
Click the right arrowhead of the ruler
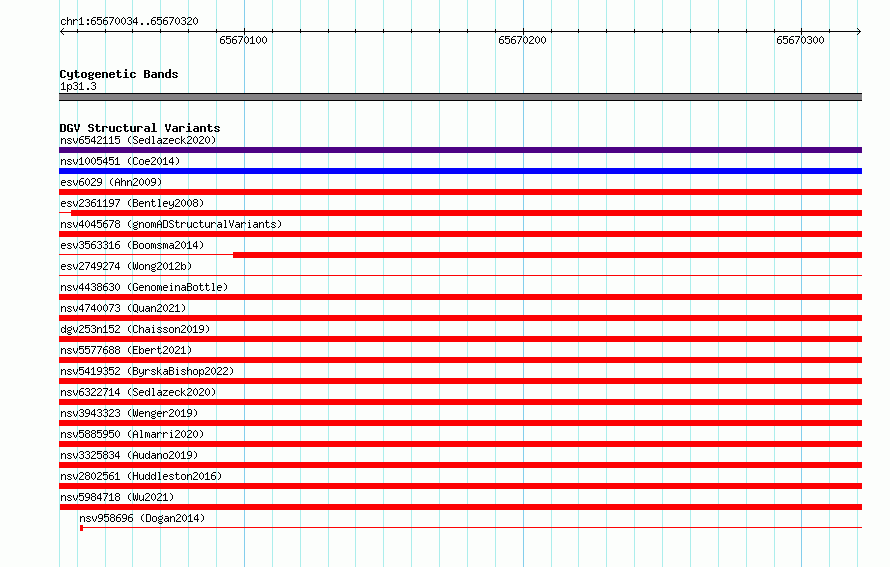(859, 31)
